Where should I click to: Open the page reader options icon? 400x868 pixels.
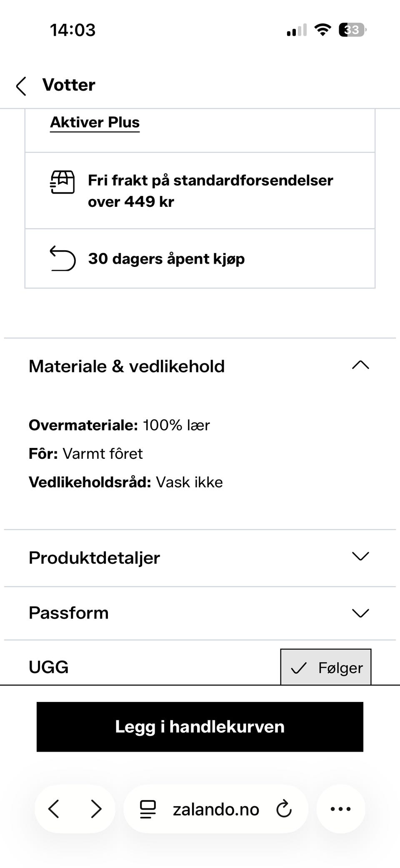coord(147,809)
